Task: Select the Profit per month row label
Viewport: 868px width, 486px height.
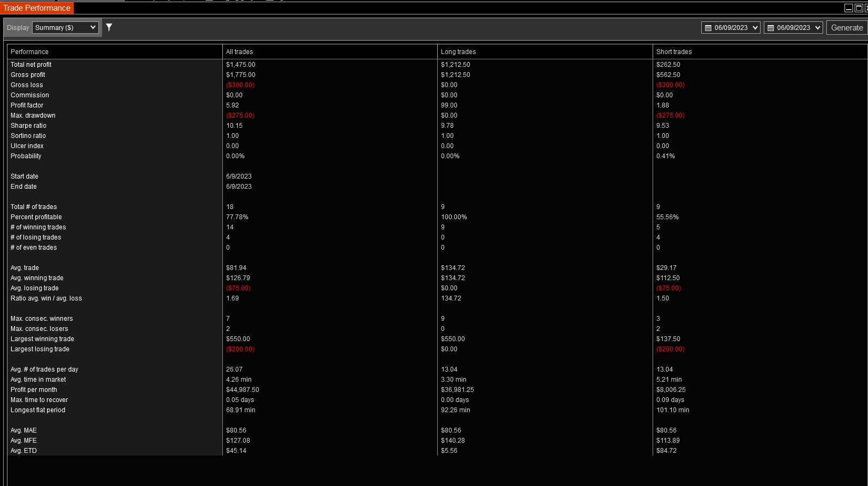Action: tap(34, 390)
